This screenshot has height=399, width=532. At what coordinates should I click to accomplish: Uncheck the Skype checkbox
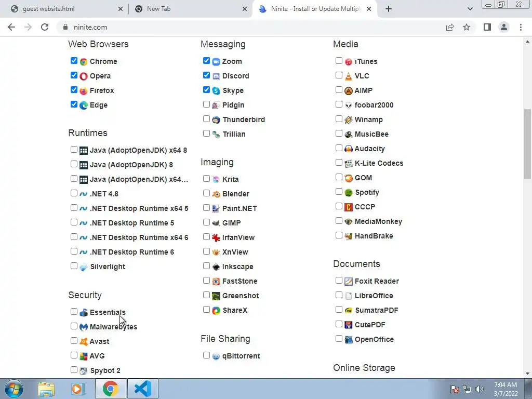(x=206, y=90)
